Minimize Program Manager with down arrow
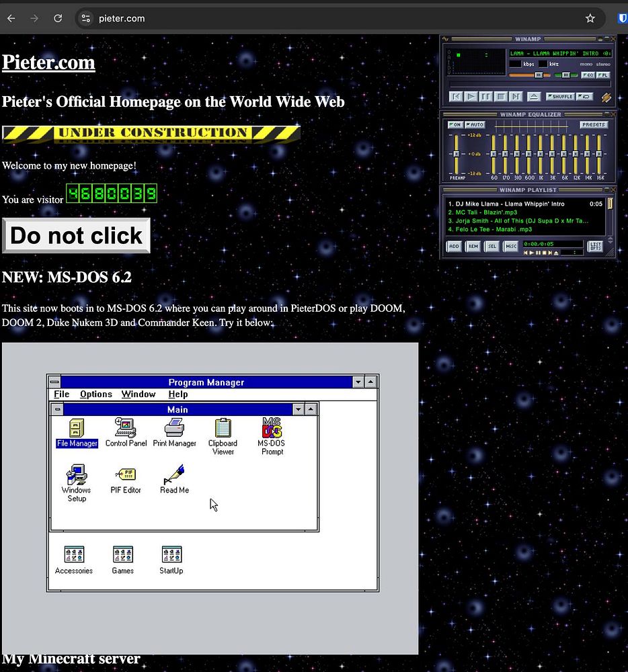The image size is (628, 672). [358, 382]
